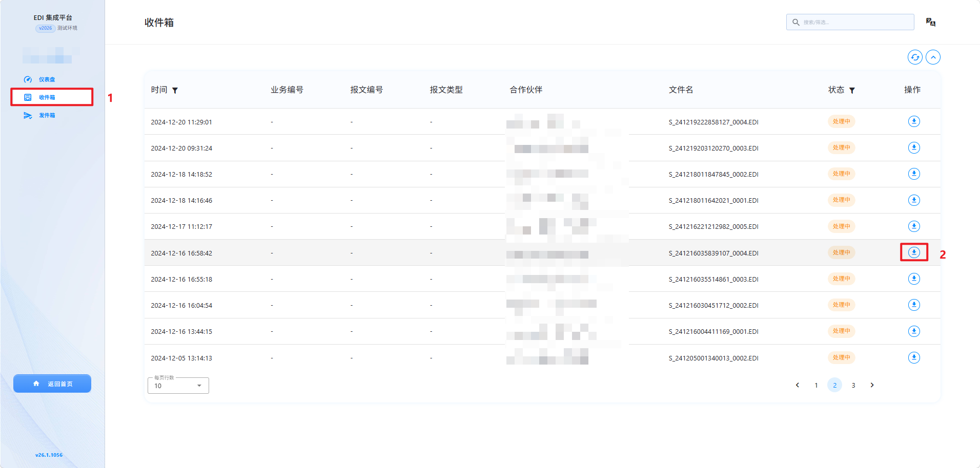Download file S_241219222858127_0004.EDI

tap(914, 121)
